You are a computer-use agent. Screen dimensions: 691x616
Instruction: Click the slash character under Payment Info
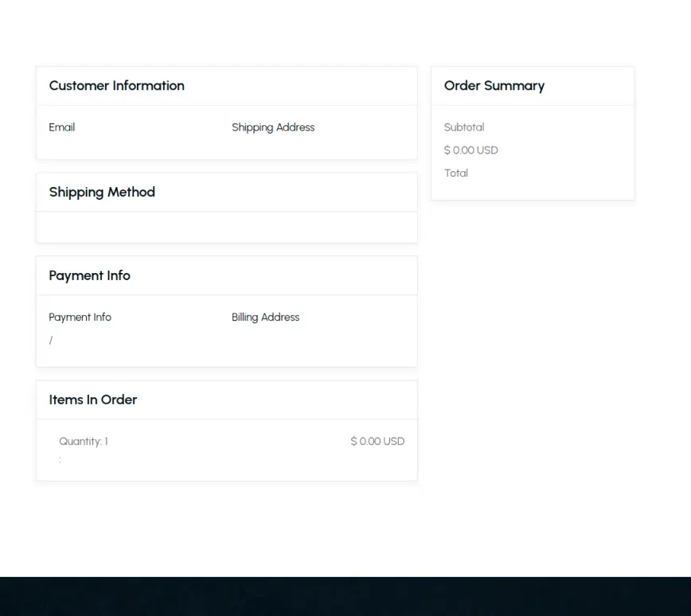51,340
